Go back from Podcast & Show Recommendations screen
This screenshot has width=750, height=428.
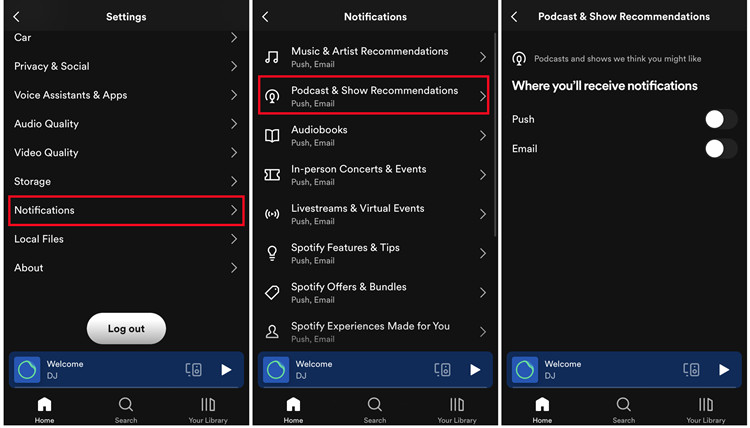[514, 17]
